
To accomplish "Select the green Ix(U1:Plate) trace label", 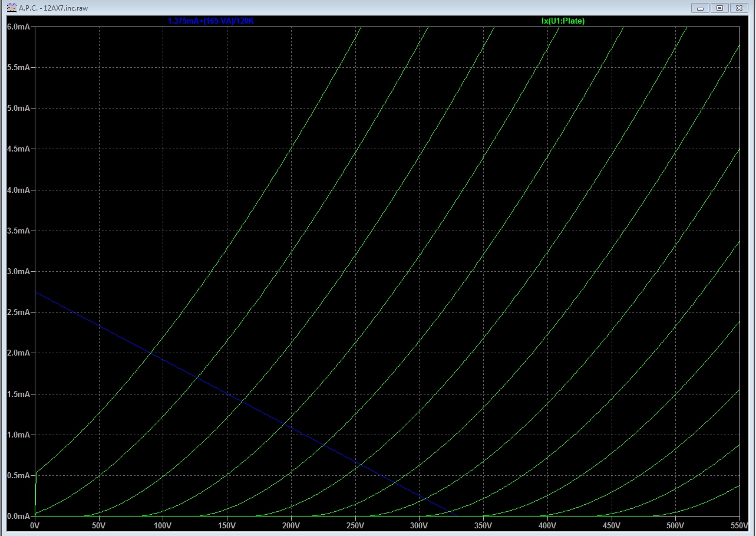I will (x=563, y=21).
